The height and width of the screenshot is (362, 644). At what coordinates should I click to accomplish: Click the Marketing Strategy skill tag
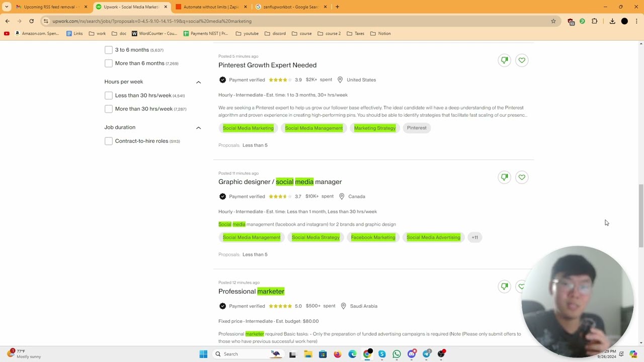[375, 128]
